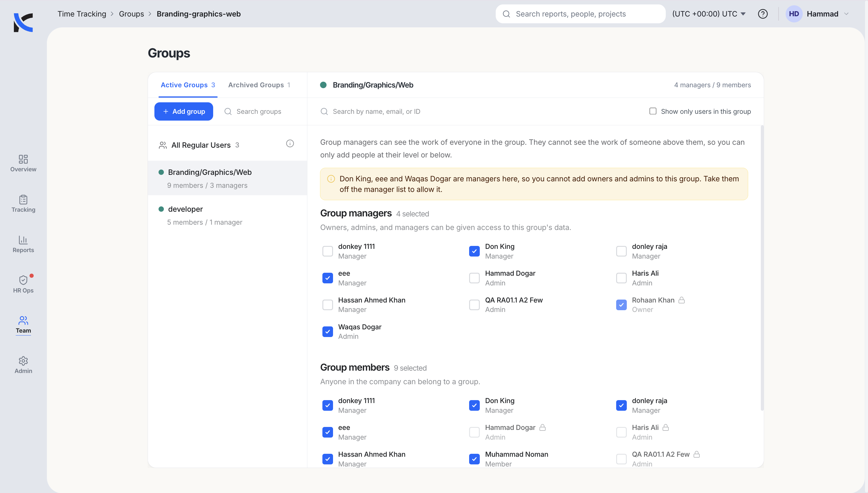Screen dimensions: 868x493
Task: Click the help question mark icon
Action: pyautogui.click(x=763, y=14)
